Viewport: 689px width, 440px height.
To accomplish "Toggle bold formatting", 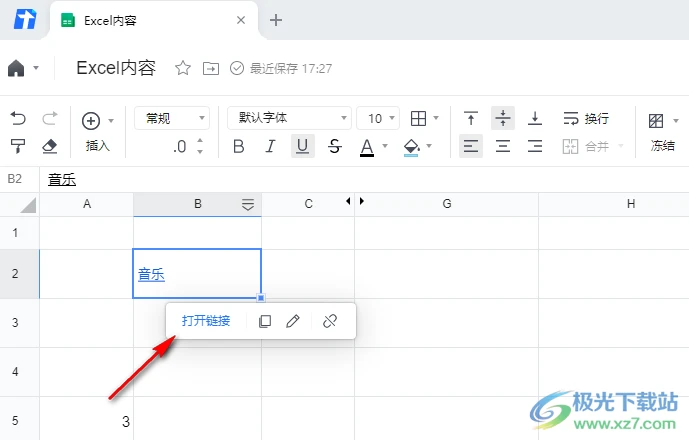I will point(239,146).
